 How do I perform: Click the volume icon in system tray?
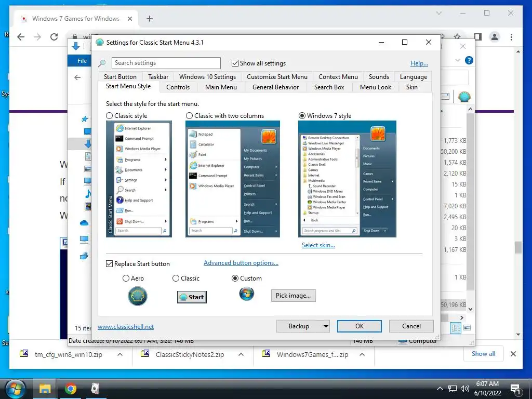[x=465, y=389]
